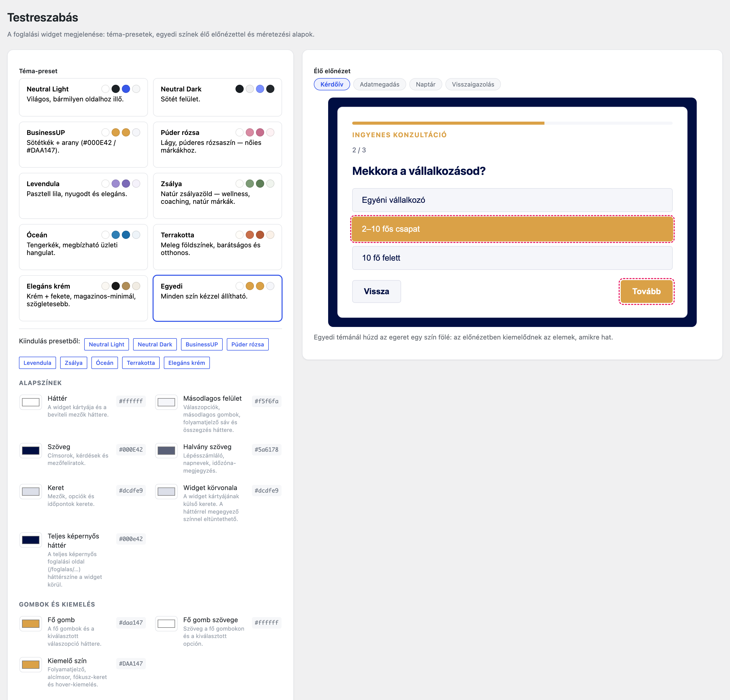Image resolution: width=730 pixels, height=700 pixels.
Task: Click the Elegáns krém starting preset button
Action: point(187,363)
